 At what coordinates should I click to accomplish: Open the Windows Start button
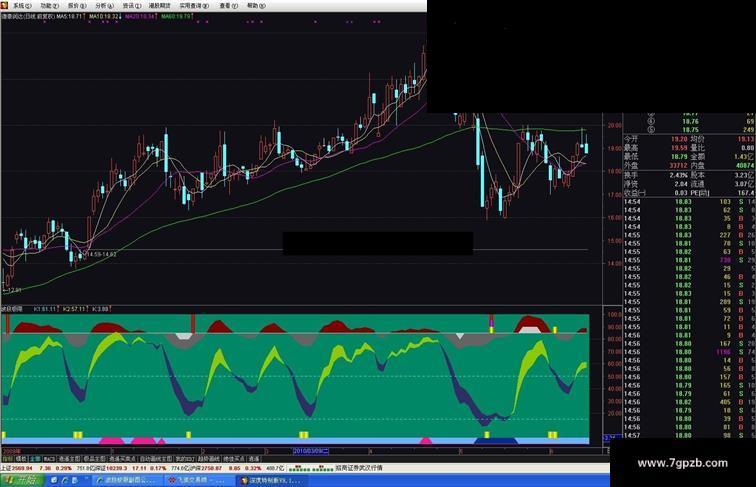click(23, 480)
